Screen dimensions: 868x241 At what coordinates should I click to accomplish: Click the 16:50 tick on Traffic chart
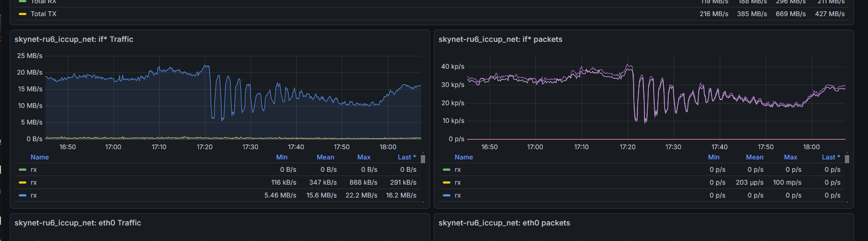coord(68,147)
